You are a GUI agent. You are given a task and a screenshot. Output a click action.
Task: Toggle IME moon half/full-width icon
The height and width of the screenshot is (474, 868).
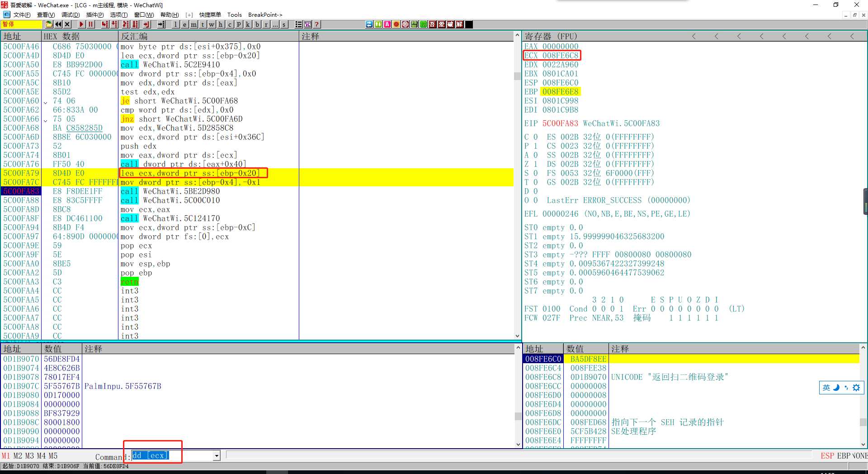pos(836,388)
